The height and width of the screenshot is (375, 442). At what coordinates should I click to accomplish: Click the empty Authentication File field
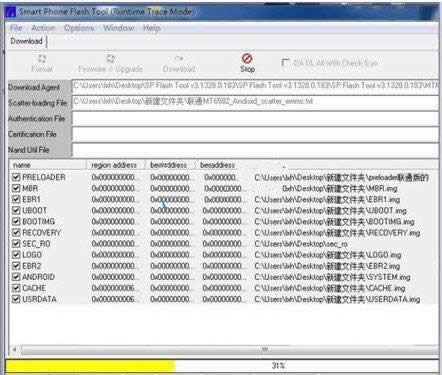point(255,119)
